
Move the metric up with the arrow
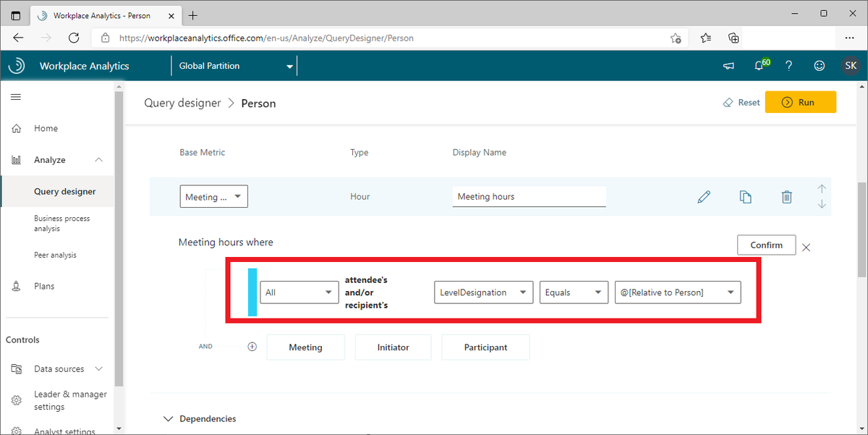[821, 189]
